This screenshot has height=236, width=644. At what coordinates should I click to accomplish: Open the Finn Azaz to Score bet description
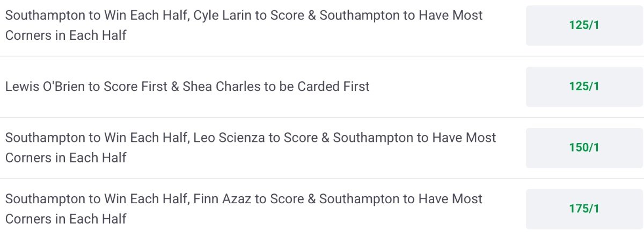tap(244, 209)
